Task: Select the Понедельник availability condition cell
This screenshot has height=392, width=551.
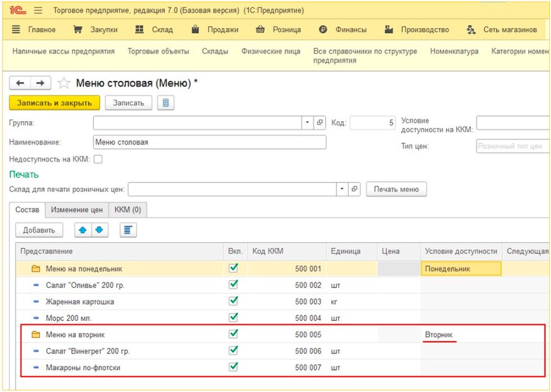Action: point(461,269)
